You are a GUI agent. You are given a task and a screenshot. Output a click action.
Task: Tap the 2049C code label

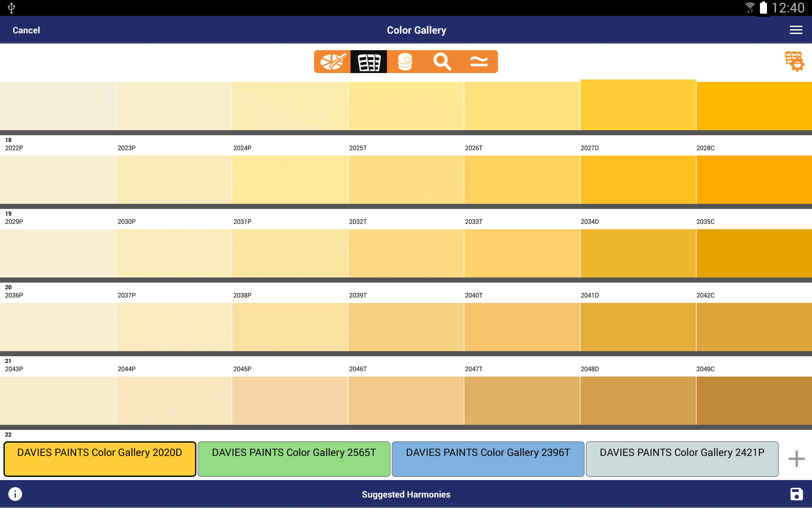(705, 369)
